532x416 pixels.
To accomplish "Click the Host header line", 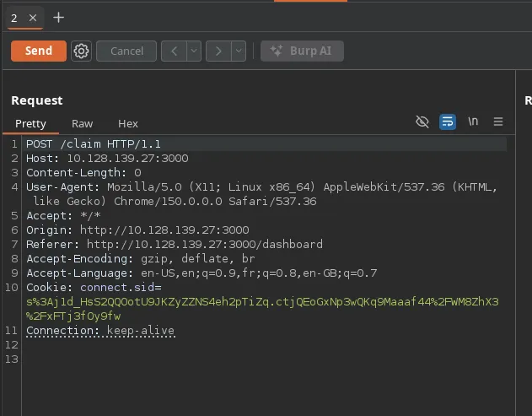I will pos(107,159).
